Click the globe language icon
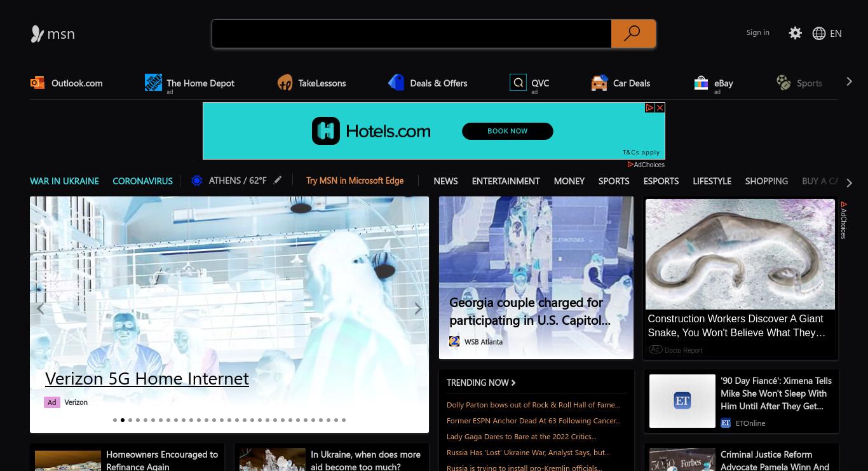Screen dimensions: 868x471 tap(819, 34)
